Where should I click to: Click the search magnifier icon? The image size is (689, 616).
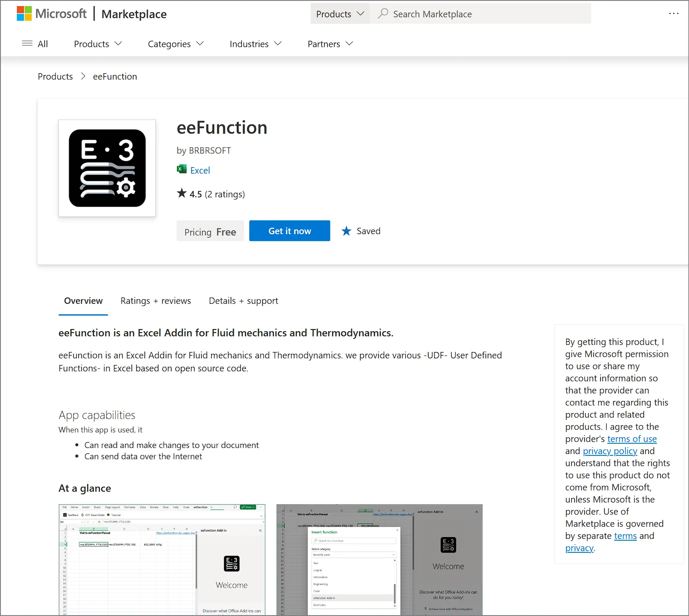click(383, 14)
